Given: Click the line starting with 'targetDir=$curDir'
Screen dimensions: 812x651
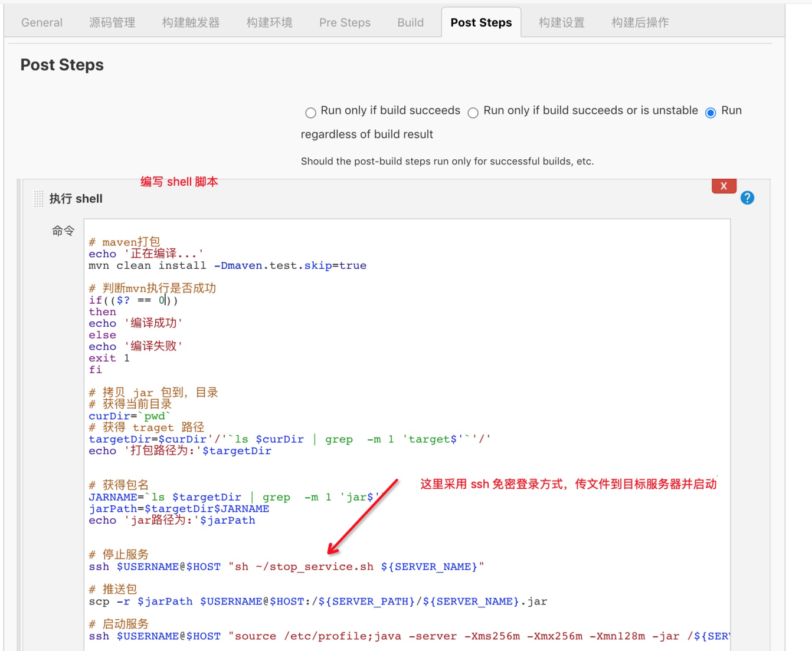Looking at the screenshot, I should (x=290, y=439).
